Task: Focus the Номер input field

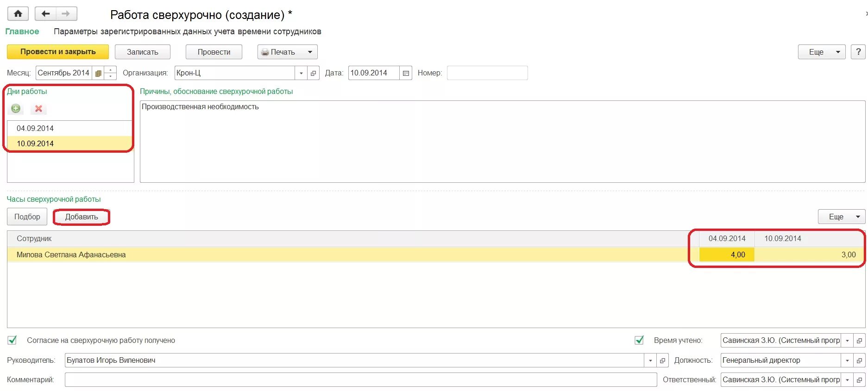Action: 487,73
